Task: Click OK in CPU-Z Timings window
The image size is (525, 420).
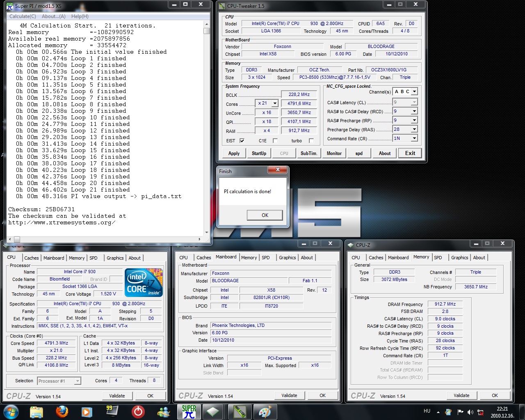Action: [x=495, y=395]
